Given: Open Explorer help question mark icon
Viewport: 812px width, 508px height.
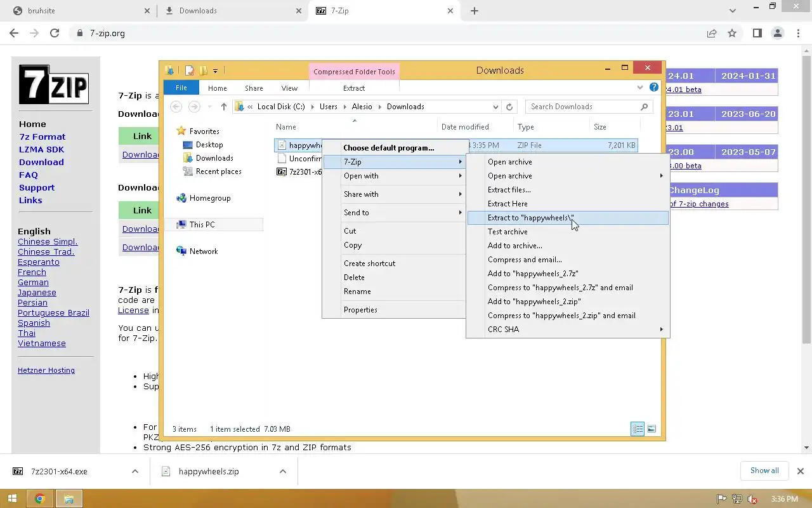Looking at the screenshot, I should (x=654, y=88).
